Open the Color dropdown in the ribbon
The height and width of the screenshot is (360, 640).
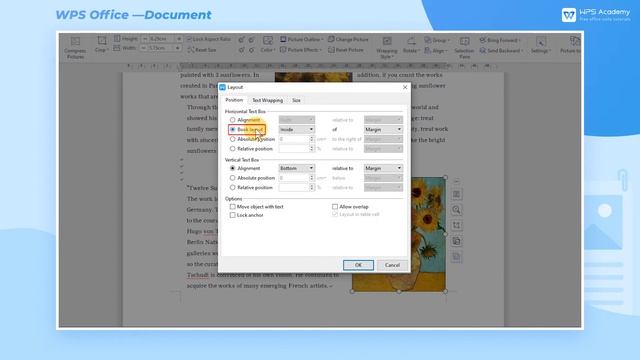click(x=268, y=44)
